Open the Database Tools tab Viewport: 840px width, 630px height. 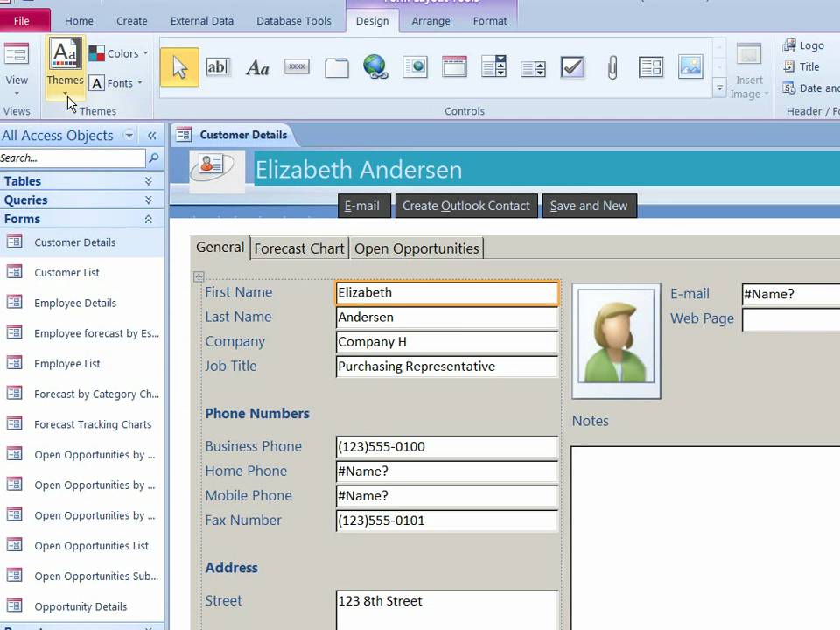[294, 21]
